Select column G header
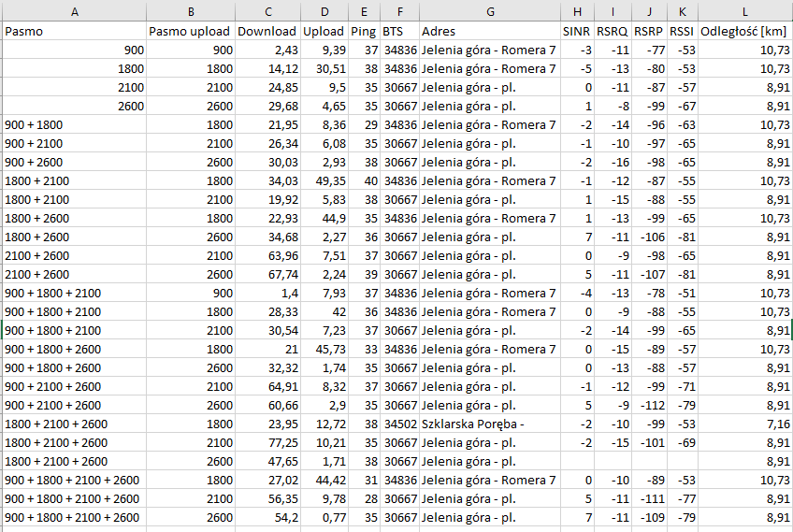This screenshot has height=532, width=793. coord(490,11)
